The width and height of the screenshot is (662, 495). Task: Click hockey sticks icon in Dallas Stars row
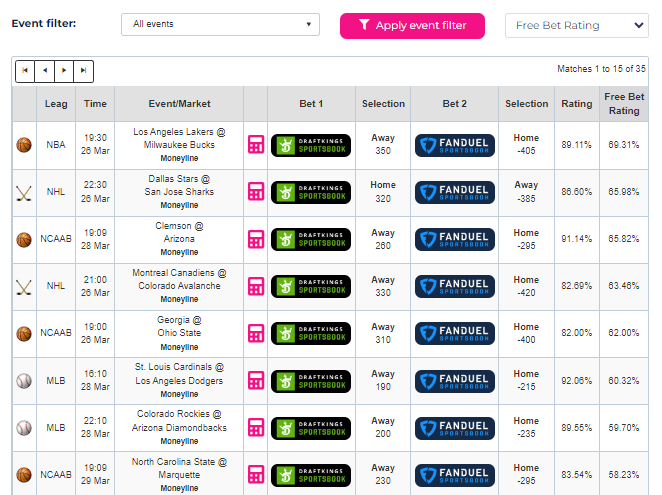(x=24, y=193)
